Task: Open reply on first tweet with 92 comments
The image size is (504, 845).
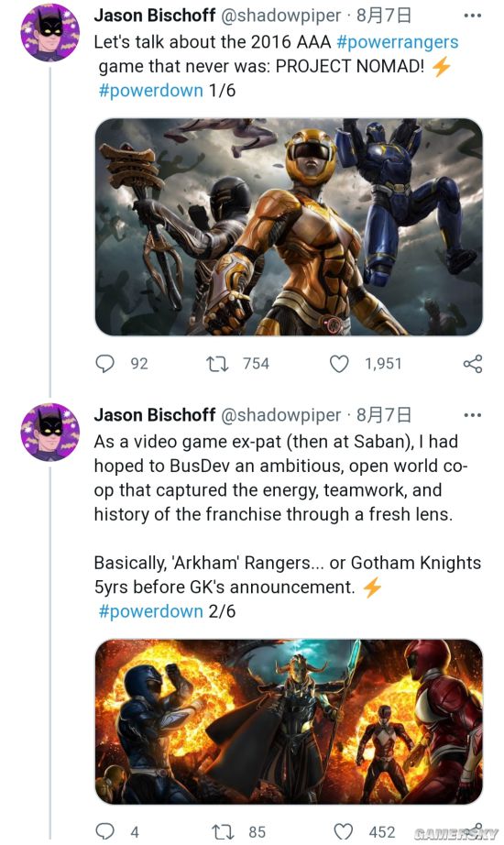Action: (104, 364)
